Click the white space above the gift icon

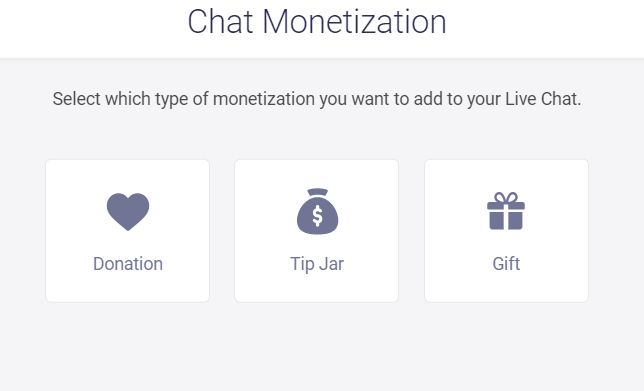[x=506, y=176]
